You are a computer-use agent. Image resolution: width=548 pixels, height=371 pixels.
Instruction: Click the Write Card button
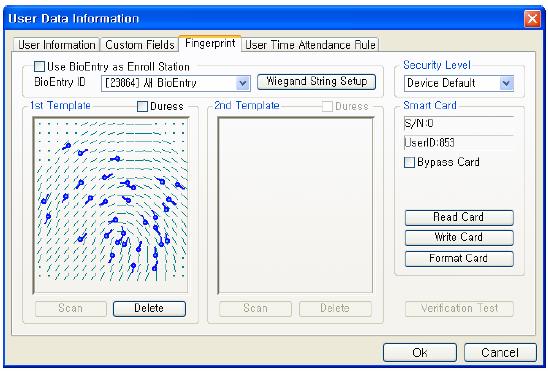click(x=459, y=238)
